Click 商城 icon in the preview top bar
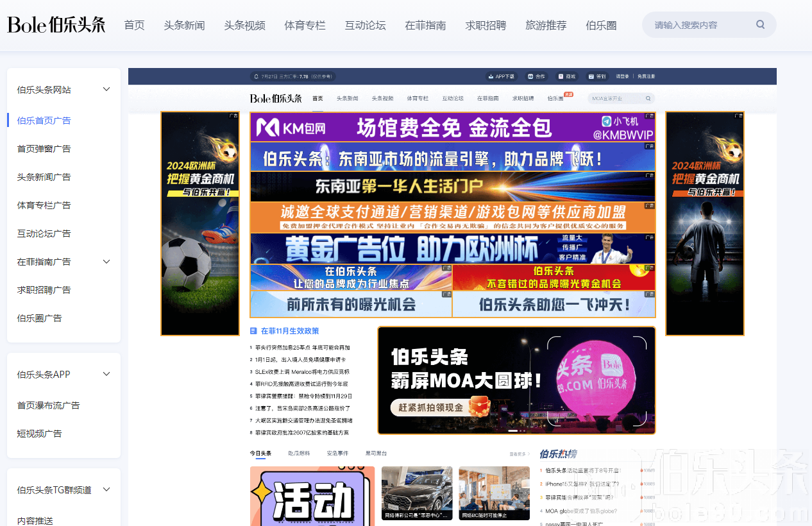 point(566,76)
